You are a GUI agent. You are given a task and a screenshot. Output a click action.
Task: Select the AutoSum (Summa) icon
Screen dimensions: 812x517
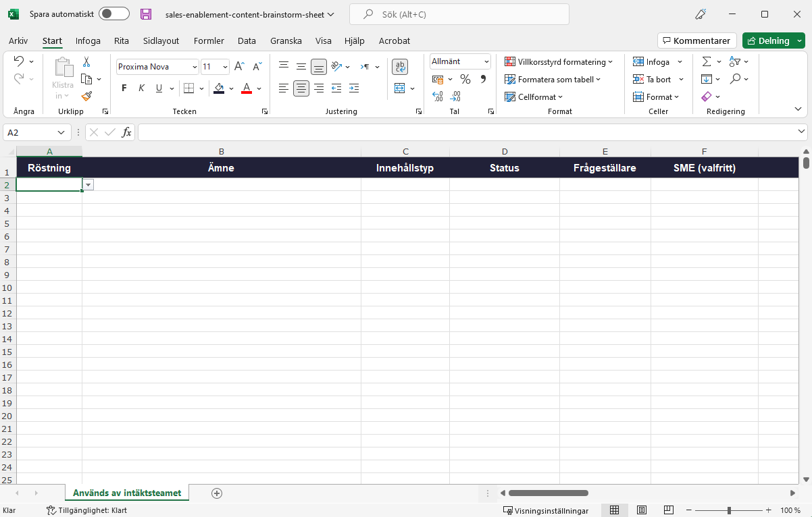point(706,61)
